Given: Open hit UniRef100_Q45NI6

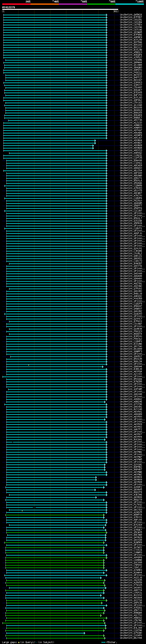Looking at the screenshot, I should click(131, 15).
